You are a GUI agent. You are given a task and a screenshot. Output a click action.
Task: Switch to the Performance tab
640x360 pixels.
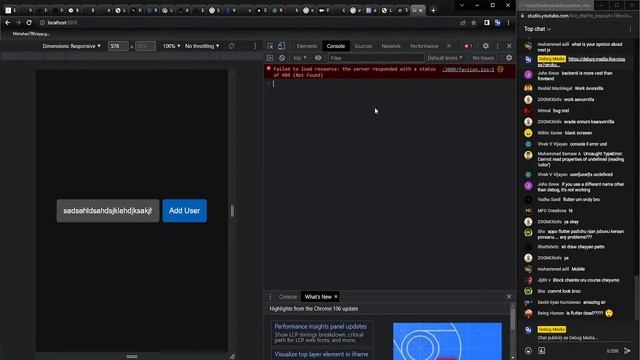424,46
